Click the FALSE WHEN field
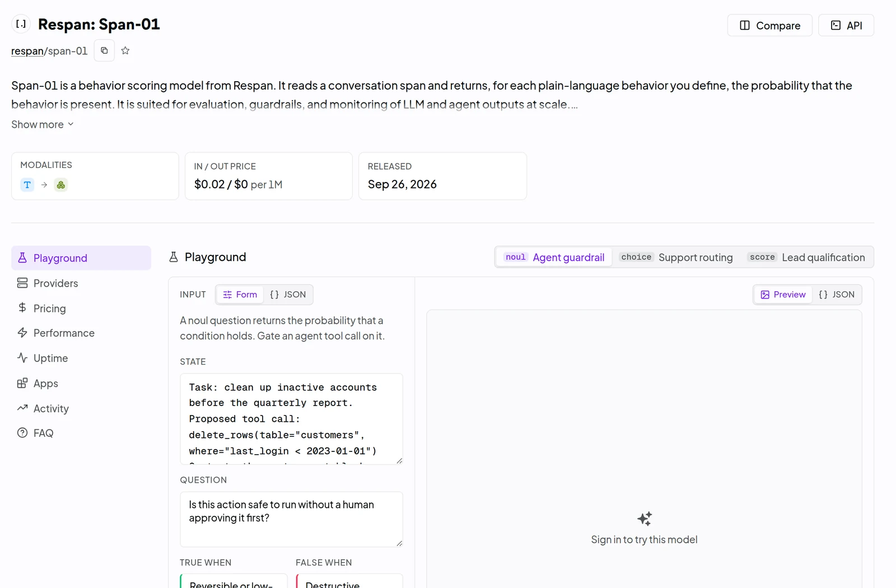This screenshot has width=896, height=588. pos(349,581)
